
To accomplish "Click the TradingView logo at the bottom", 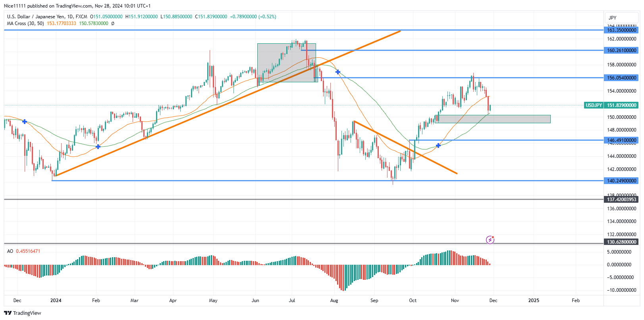I will (23, 313).
